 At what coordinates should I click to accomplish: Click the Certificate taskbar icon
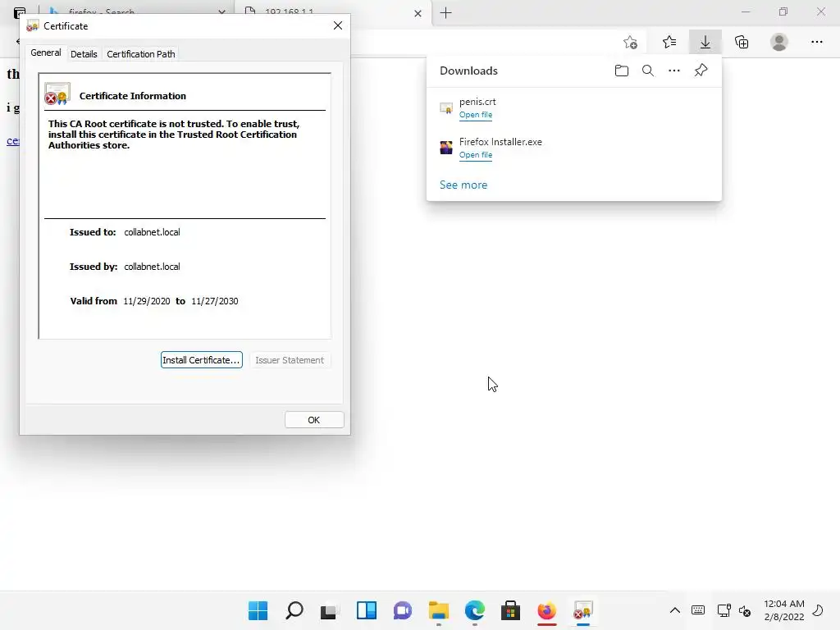pyautogui.click(x=583, y=610)
